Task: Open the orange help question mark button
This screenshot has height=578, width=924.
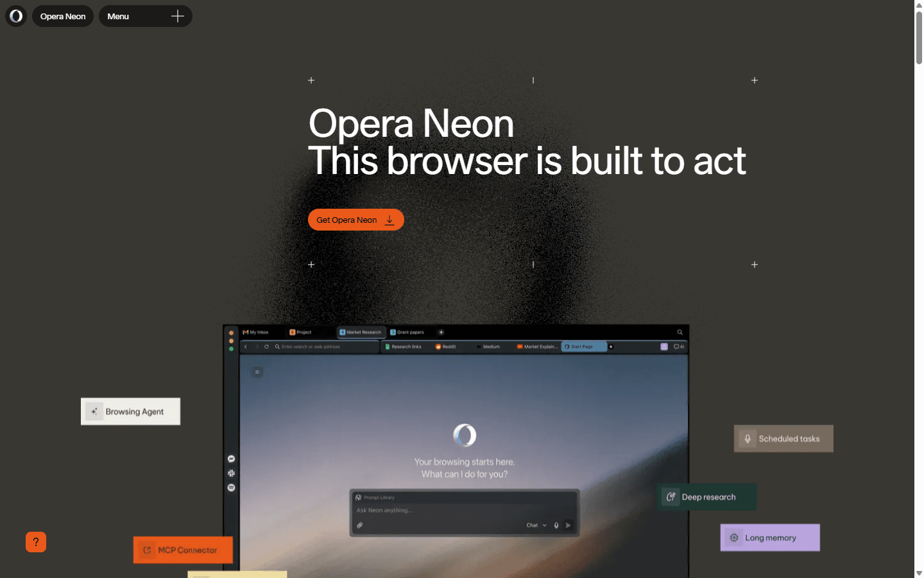Action: [36, 542]
